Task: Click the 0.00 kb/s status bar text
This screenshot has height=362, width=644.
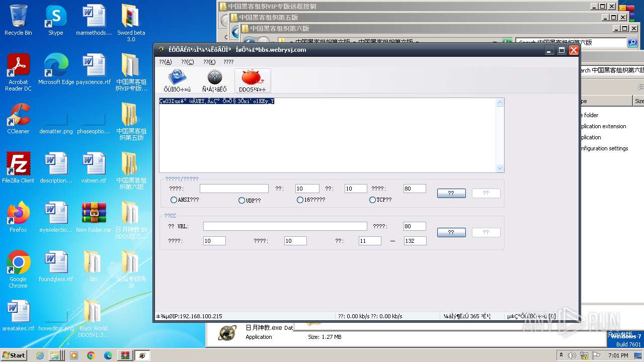Action: point(370,316)
